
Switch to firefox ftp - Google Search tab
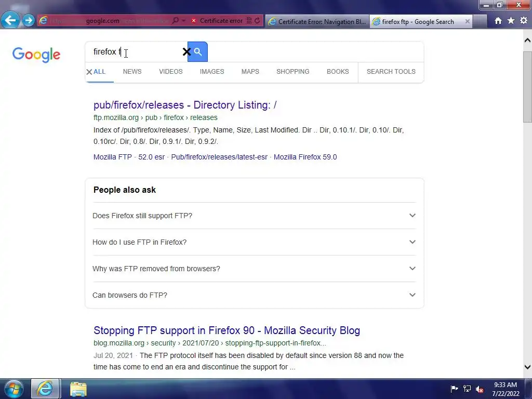click(417, 21)
